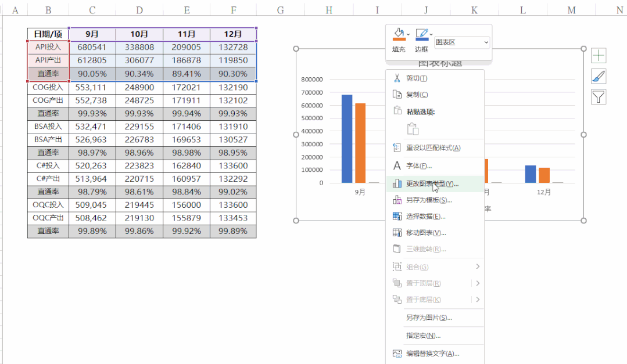Screen dimensions: 627x364
Task: Click the chart type icon beside 更改图表类型
Action: (397, 184)
